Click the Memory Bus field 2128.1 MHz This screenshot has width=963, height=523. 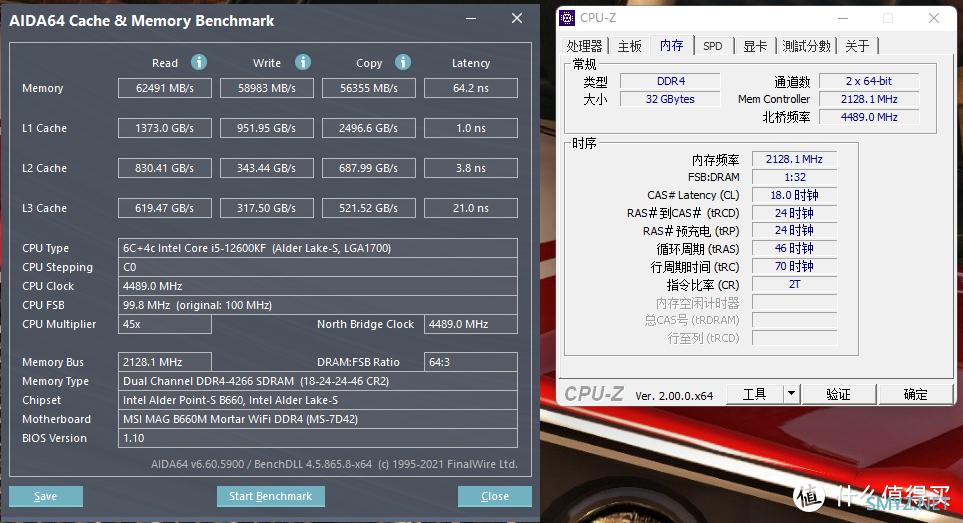(165, 362)
